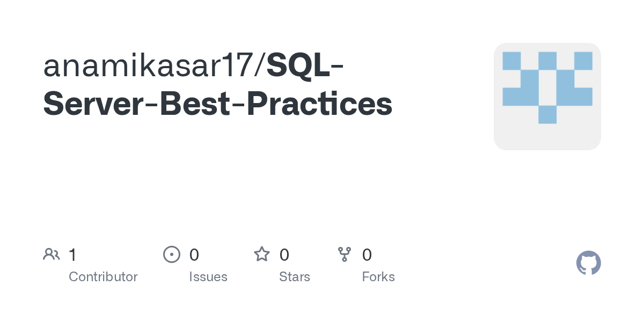This screenshot has height=322, width=644.
Task: Select the issues count 0
Action: click(194, 255)
